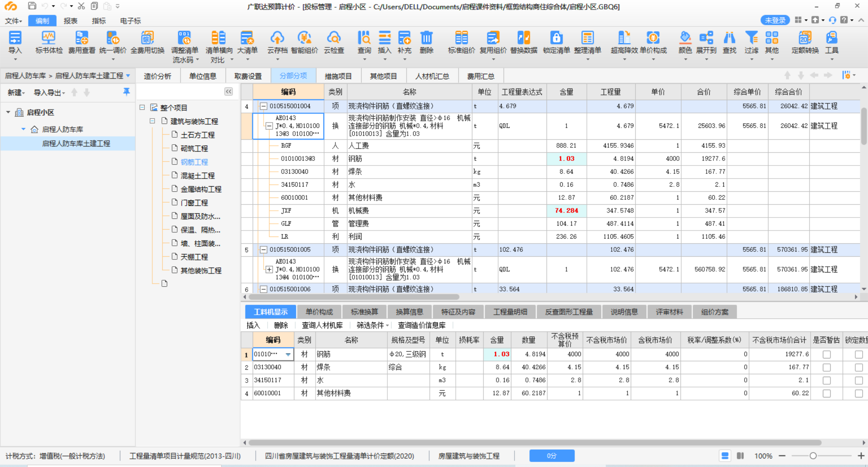
Task: Collapse the 启程小区 project node
Action: tap(8, 112)
